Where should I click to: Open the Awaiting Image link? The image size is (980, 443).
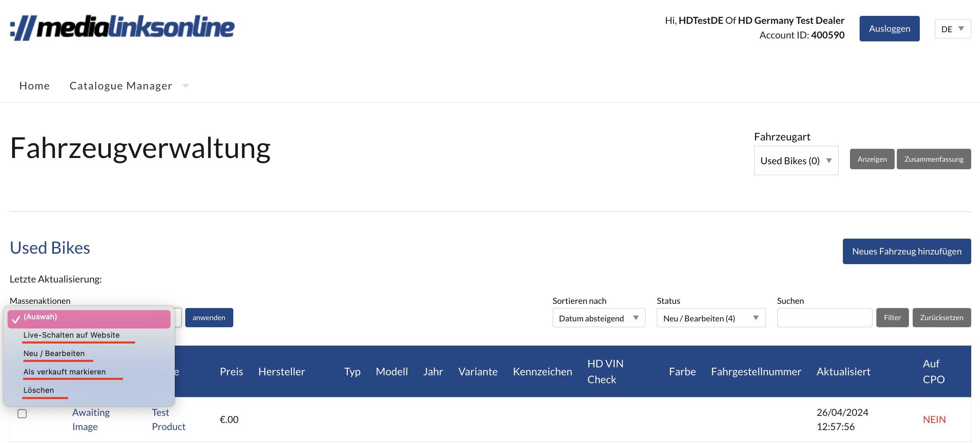[x=91, y=419]
